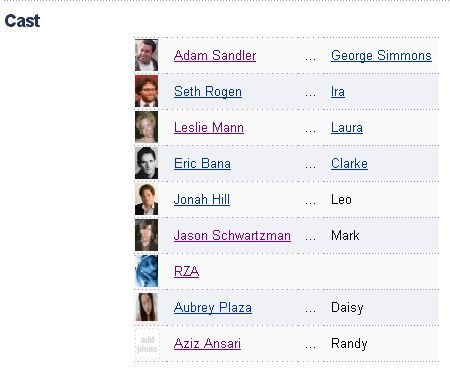Open Aubrey Plaza's photo thumbnail
450x371 pixels.
tap(146, 307)
